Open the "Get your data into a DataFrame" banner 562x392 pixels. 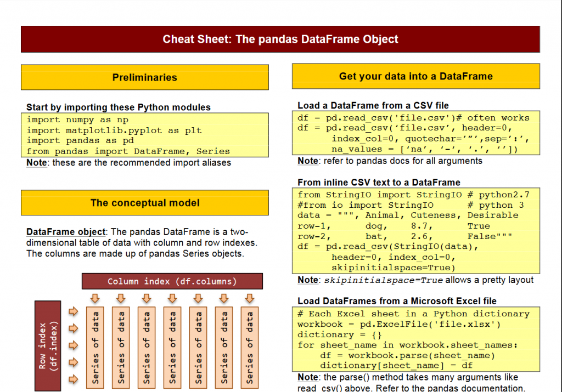415,76
